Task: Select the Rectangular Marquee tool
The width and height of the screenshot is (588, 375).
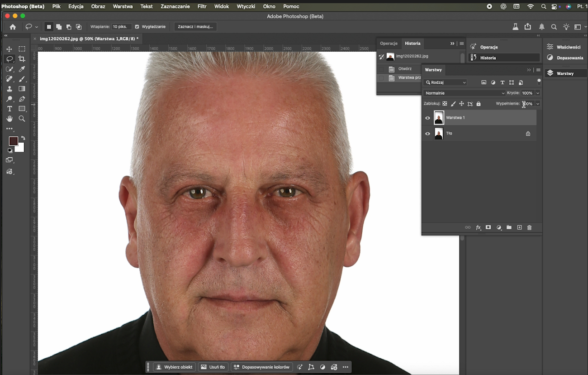Action: pos(22,49)
